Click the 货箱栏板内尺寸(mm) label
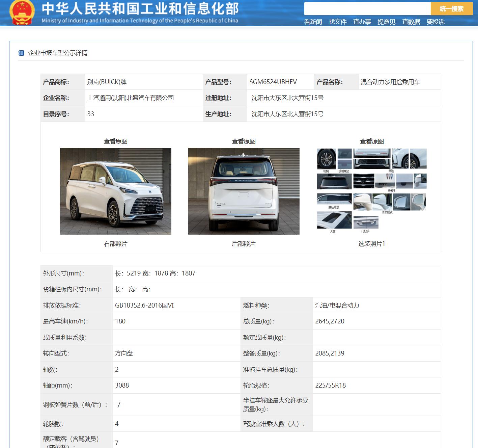The image size is (478, 448). (x=73, y=289)
